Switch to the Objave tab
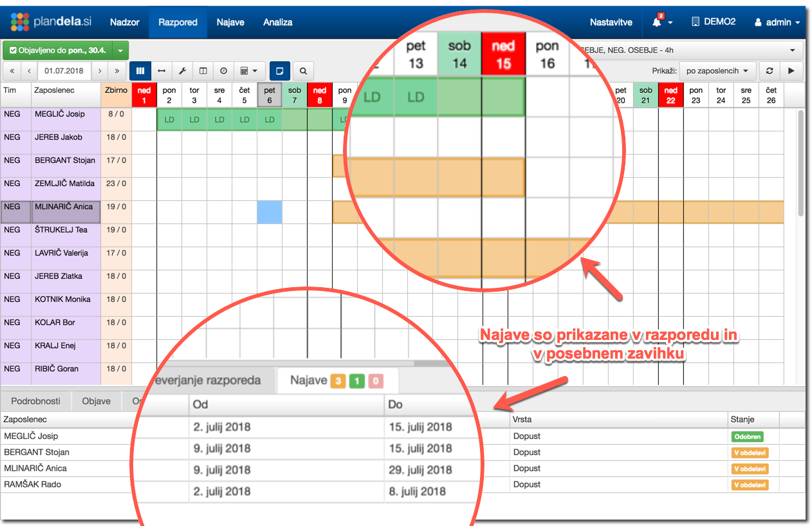 point(97,401)
